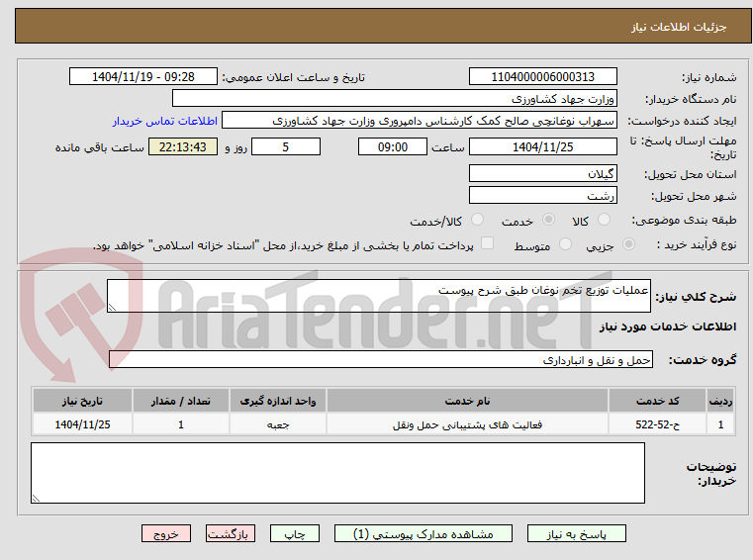Click the استان محل تحویل label
The image size is (753, 560).
pyautogui.click(x=690, y=174)
